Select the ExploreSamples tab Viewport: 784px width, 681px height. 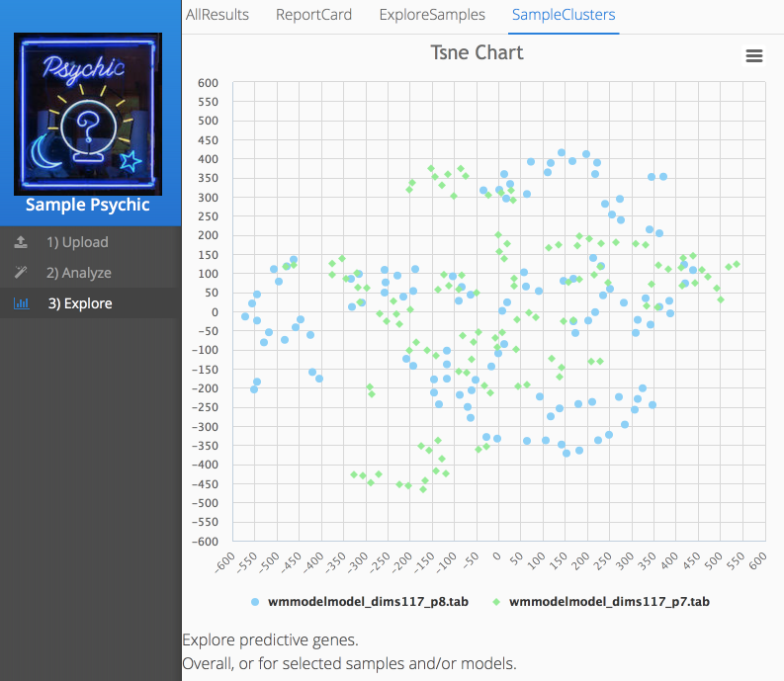tap(432, 15)
